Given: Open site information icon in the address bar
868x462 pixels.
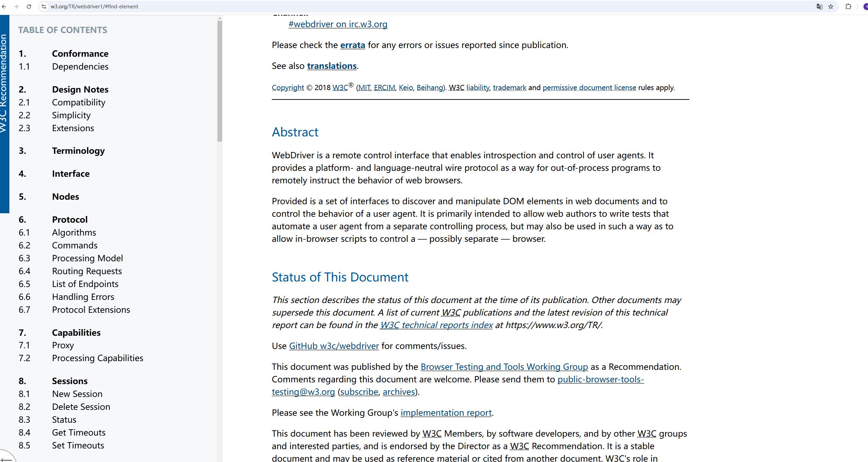Looking at the screenshot, I should (x=44, y=7).
